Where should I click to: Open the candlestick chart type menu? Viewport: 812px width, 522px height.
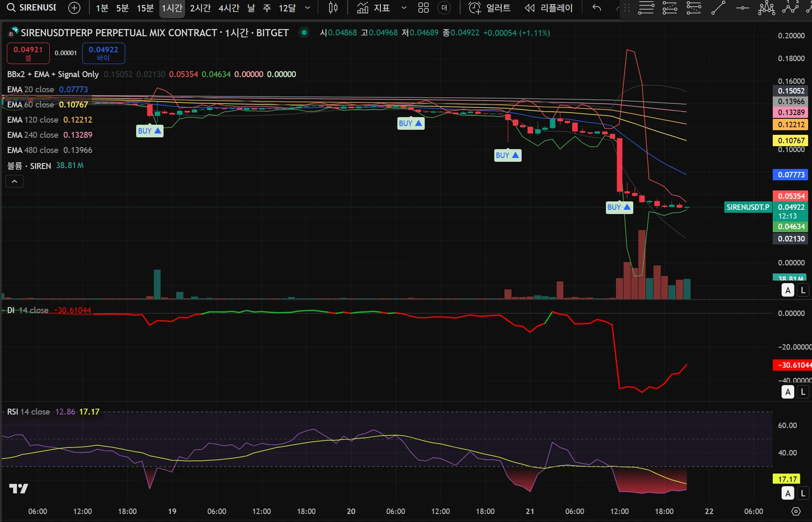point(333,8)
